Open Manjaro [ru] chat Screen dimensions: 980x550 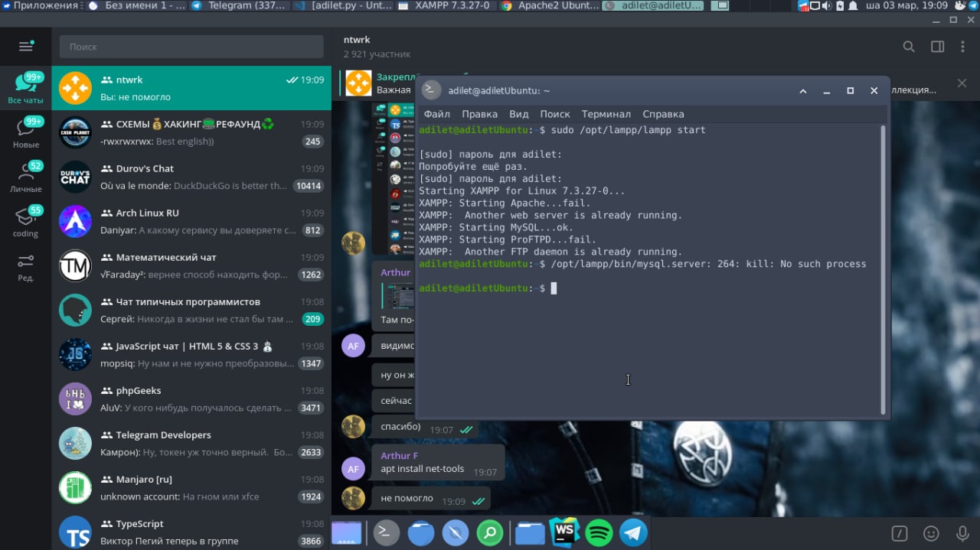191,487
